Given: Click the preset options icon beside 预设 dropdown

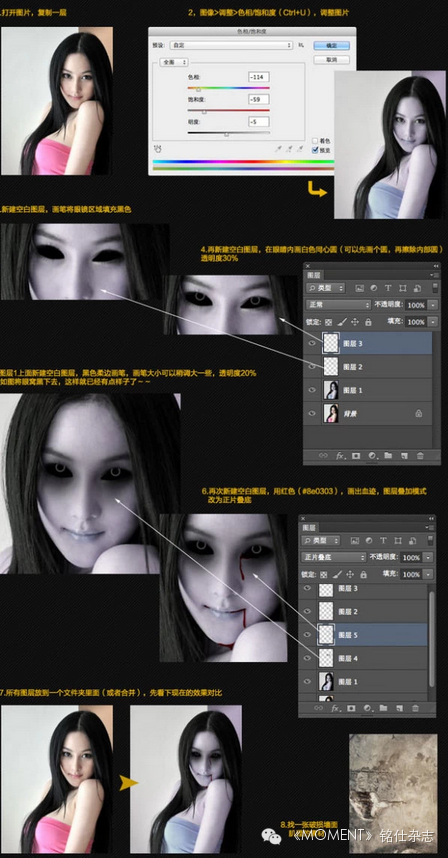Looking at the screenshot, I should tap(301, 45).
